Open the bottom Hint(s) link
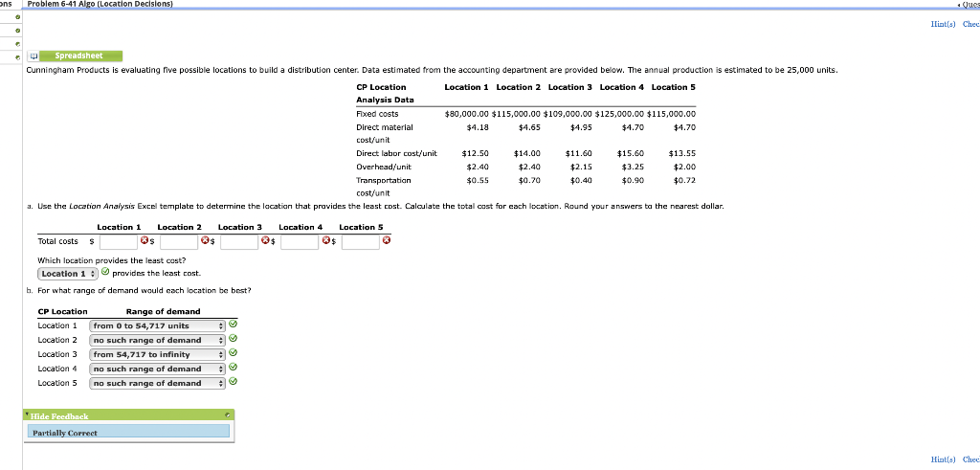 click(x=943, y=459)
